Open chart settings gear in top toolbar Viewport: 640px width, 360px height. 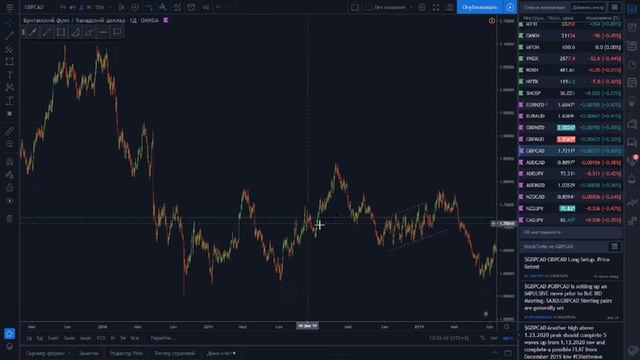tap(422, 7)
